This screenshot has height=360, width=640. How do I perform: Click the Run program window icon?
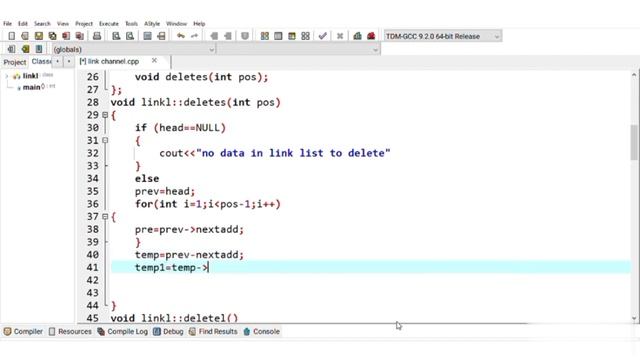tap(278, 36)
